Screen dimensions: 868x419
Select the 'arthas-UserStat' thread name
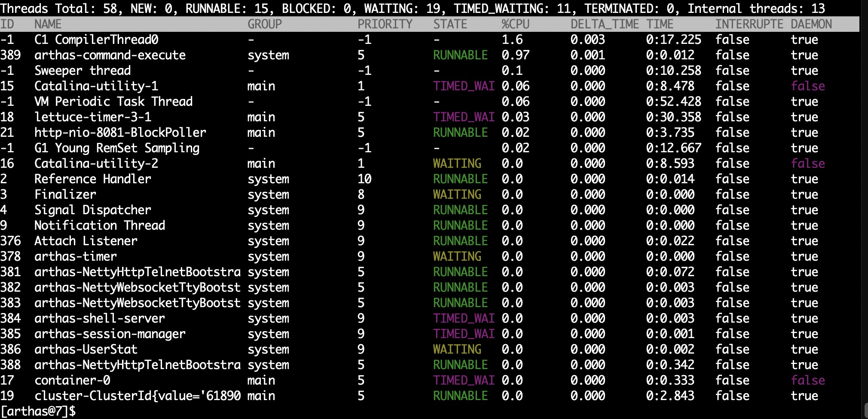(x=86, y=349)
